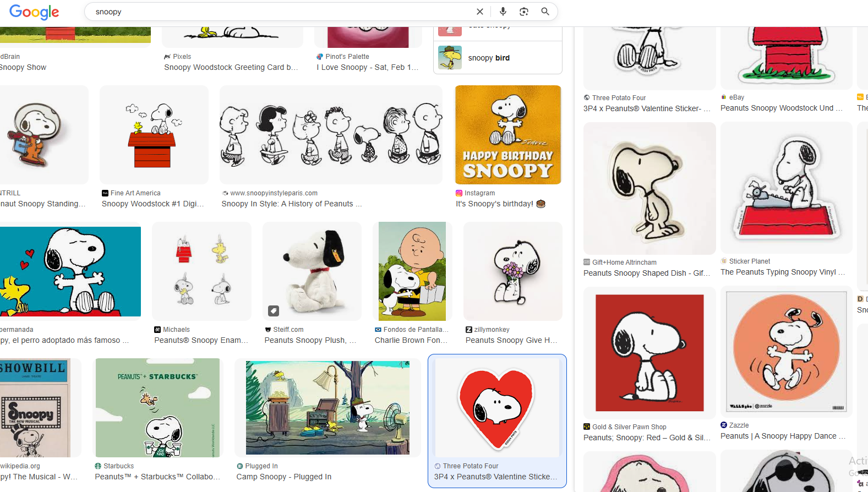868x492 pixels.
Task: Select the four enamel pins thumbnail
Action: click(x=201, y=271)
